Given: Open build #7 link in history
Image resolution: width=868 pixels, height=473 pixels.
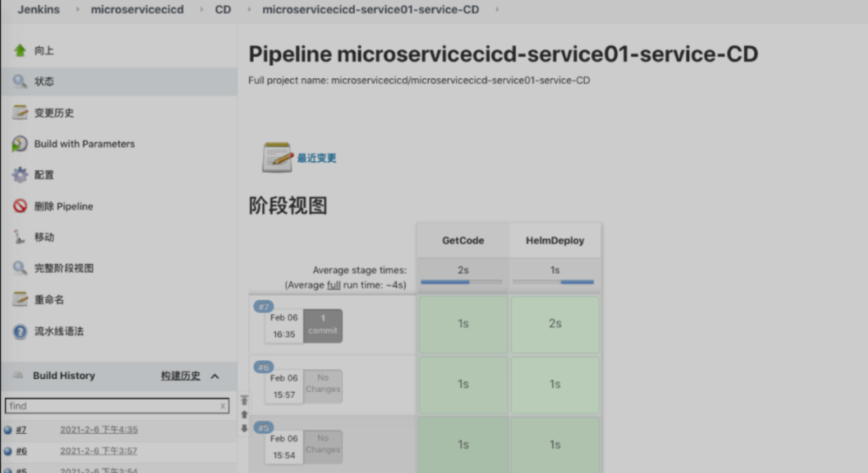Looking at the screenshot, I should (21, 430).
